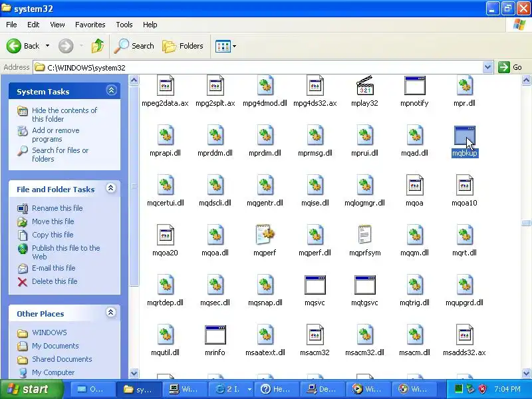Open the Search toolbar button
Viewport: 532px width, 399px height.
[x=134, y=46]
